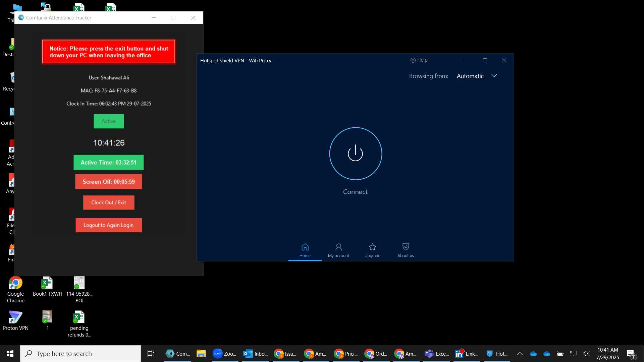Viewport: 644px width, 362px height.
Task: Click the Active Time counter button
Action: tap(109, 163)
